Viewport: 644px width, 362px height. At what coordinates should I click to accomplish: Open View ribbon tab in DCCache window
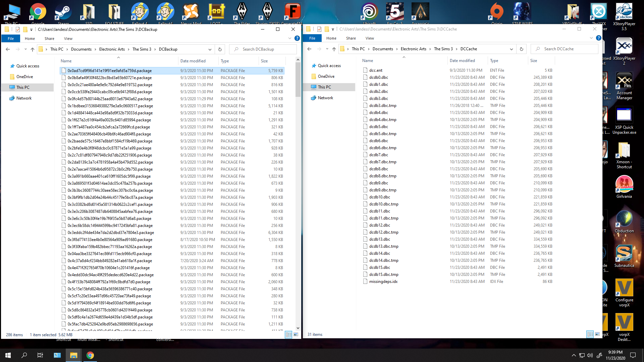370,38
